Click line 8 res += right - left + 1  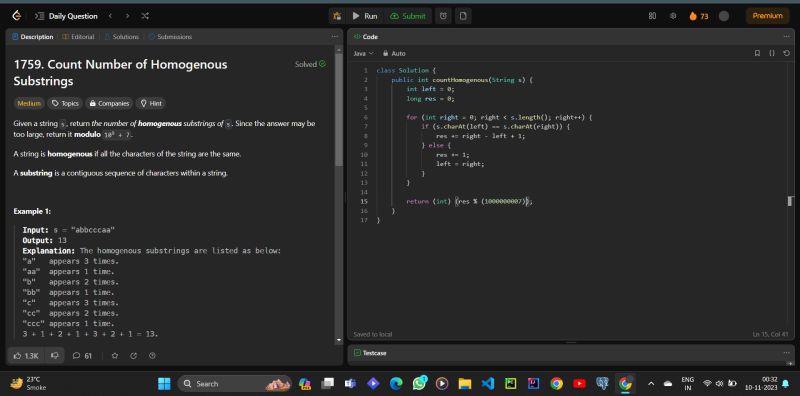pyautogui.click(x=481, y=136)
